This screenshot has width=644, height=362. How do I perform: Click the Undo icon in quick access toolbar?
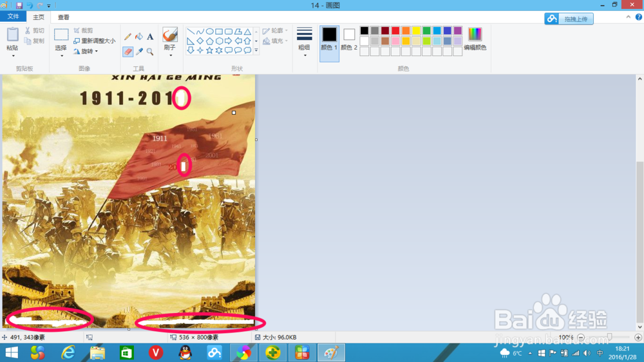tap(30, 5)
